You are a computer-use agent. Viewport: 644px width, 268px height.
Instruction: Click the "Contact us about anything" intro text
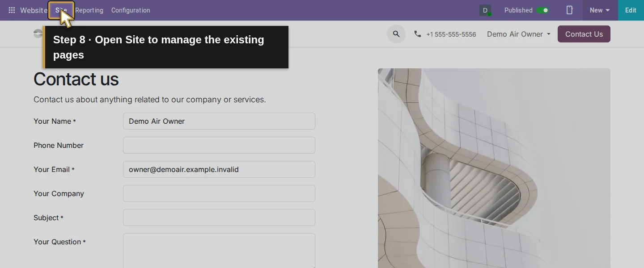tap(150, 100)
